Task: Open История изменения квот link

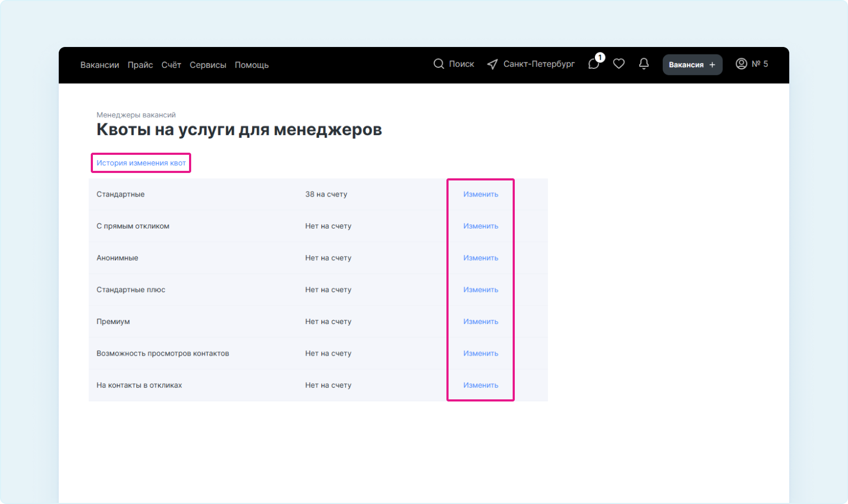Action: click(141, 163)
